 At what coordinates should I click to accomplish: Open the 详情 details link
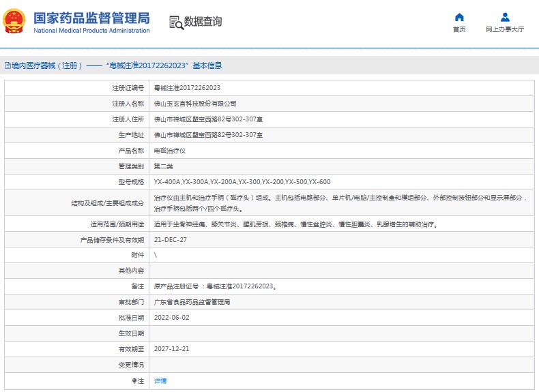[160, 380]
